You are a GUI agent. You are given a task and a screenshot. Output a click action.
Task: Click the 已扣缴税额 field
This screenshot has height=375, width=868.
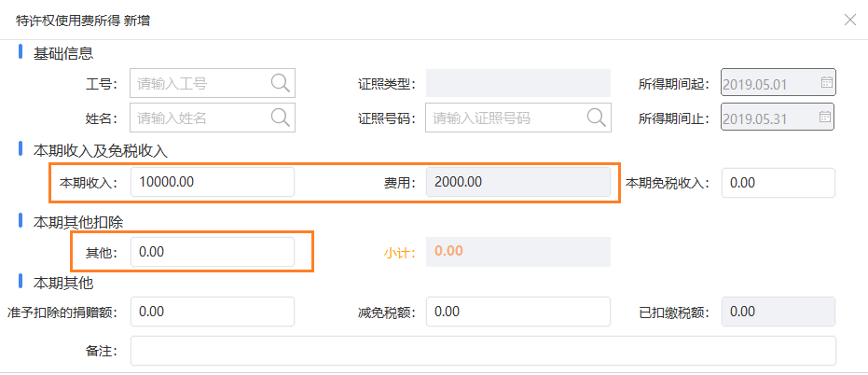778,312
